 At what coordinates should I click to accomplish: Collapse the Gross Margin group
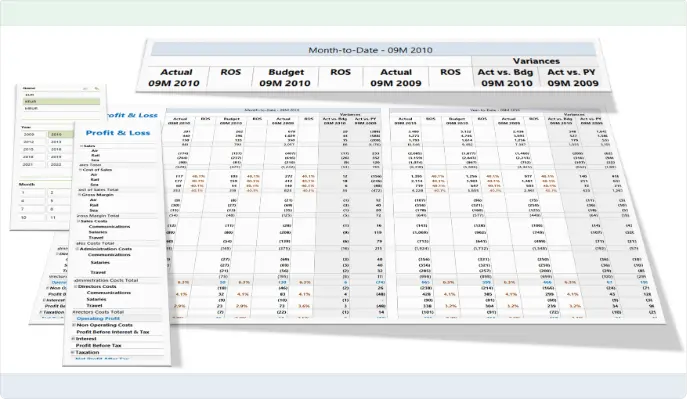tap(79, 194)
